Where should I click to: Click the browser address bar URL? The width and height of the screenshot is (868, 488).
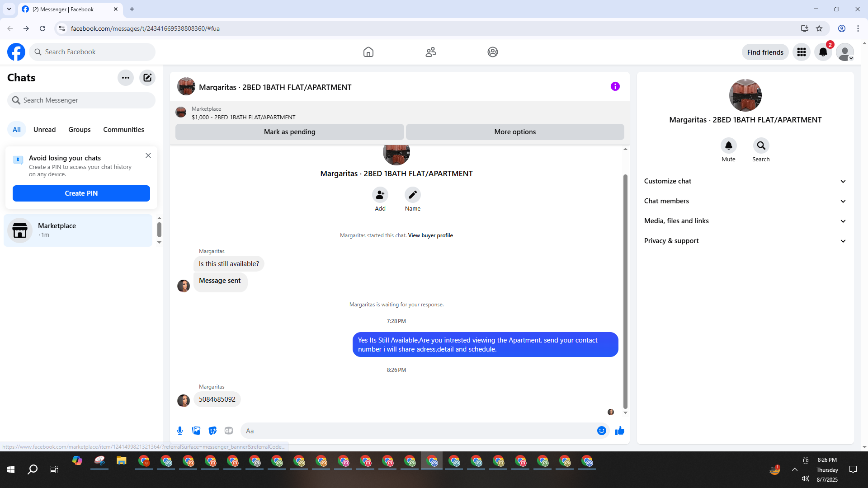pos(145,28)
